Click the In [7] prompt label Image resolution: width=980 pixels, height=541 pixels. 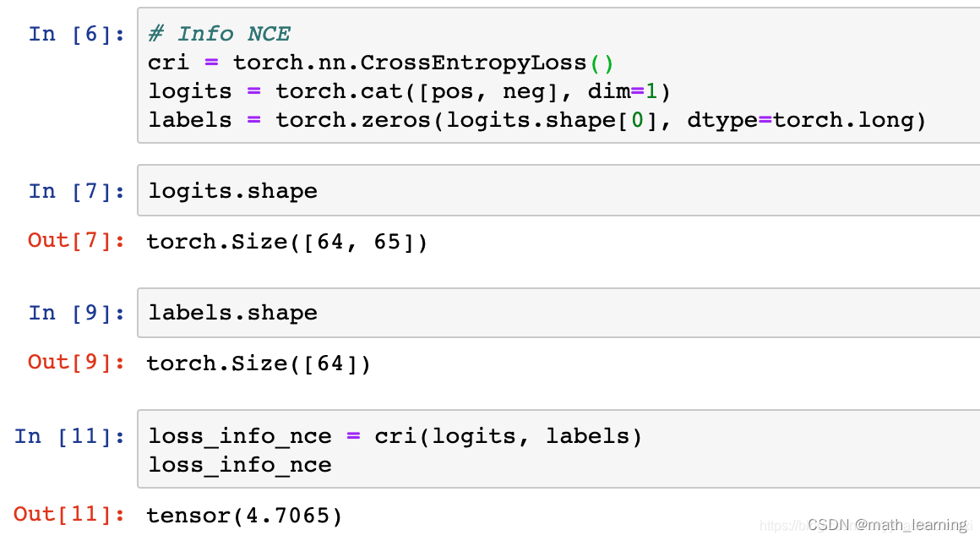pos(77,190)
